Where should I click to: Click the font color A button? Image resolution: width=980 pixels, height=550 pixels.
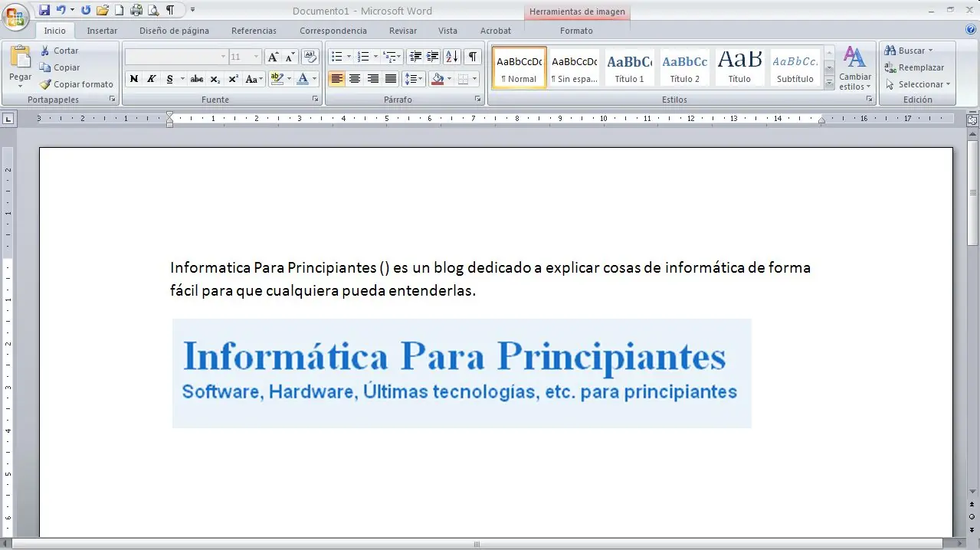[303, 79]
